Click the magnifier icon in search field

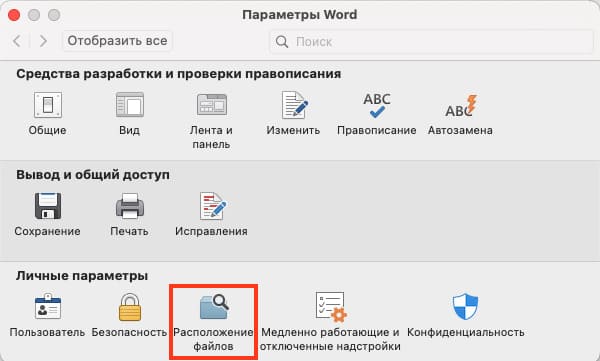point(282,41)
